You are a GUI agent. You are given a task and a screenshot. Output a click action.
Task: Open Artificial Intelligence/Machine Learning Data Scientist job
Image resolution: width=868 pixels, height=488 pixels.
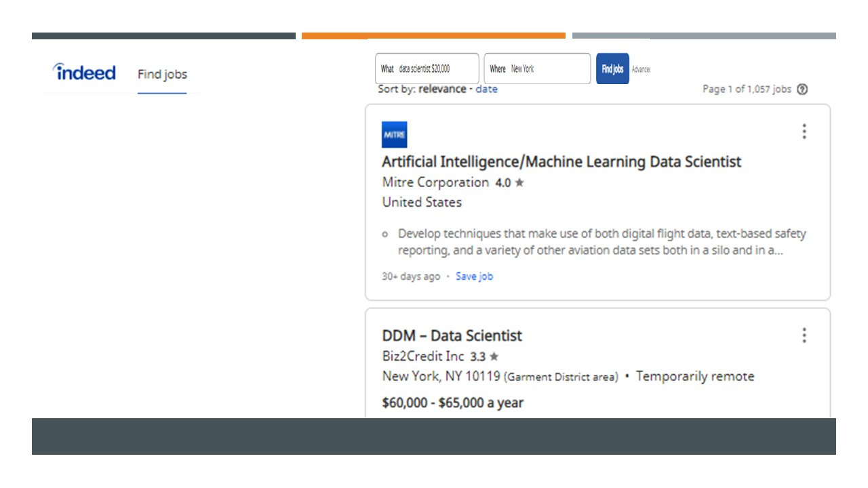point(561,161)
